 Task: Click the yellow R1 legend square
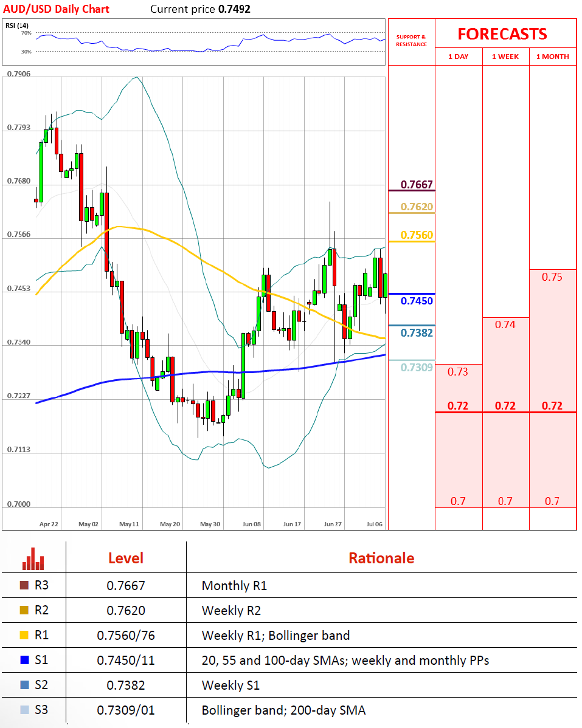tap(24, 636)
